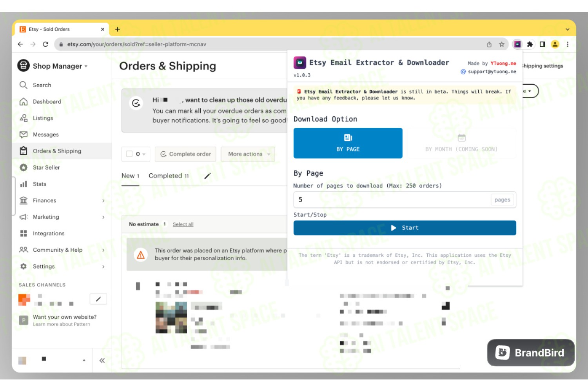Go forward with browser forward arrow

tap(33, 44)
